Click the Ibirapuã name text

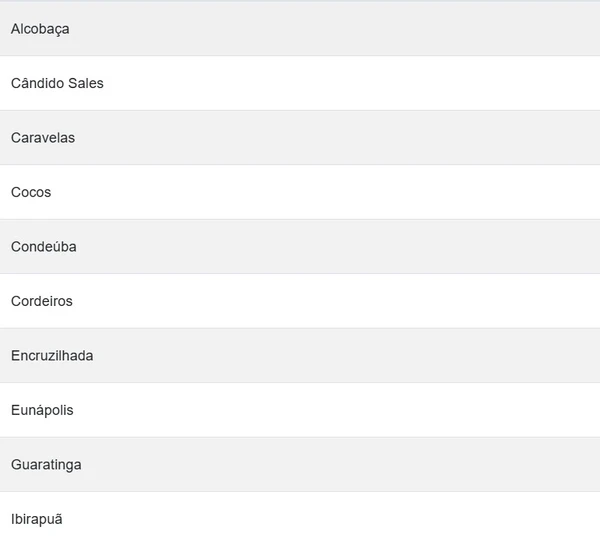pos(37,519)
